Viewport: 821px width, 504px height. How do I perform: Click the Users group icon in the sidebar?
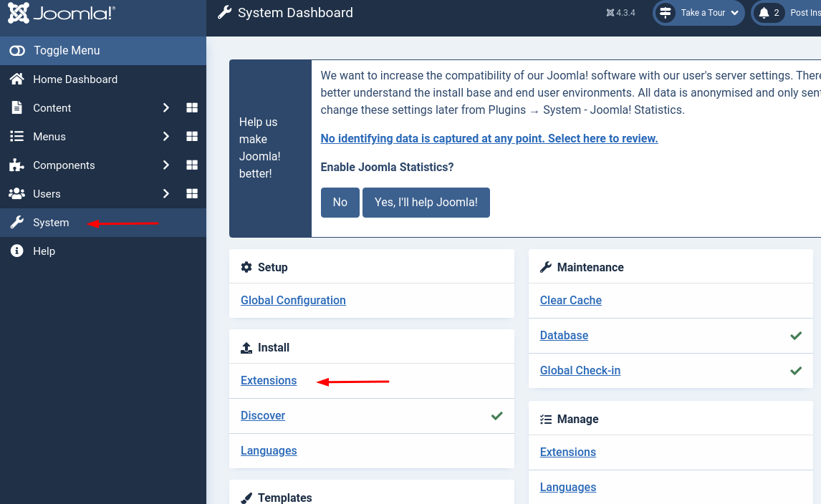pyautogui.click(x=16, y=193)
